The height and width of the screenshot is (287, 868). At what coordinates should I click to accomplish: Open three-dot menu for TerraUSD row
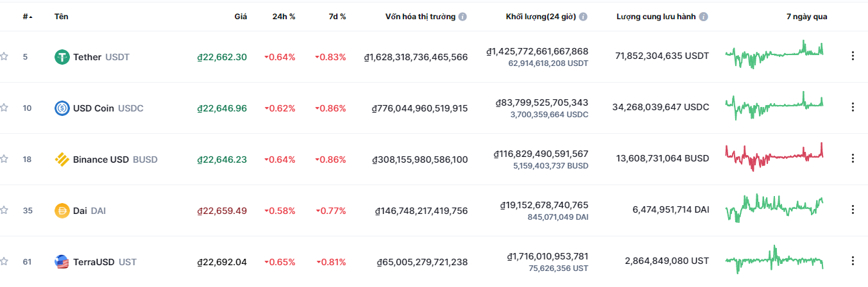coord(853,261)
